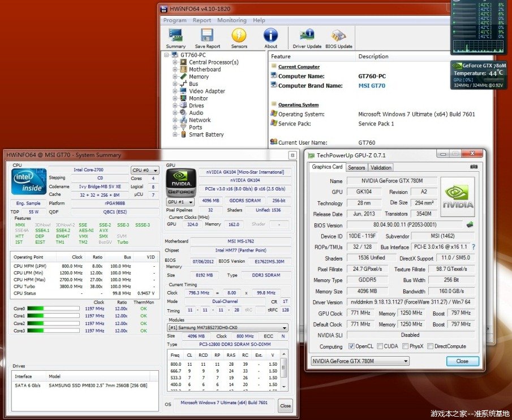Open the Monitoring menu in HWiNFO64
The height and width of the screenshot is (420, 512).
(x=232, y=20)
